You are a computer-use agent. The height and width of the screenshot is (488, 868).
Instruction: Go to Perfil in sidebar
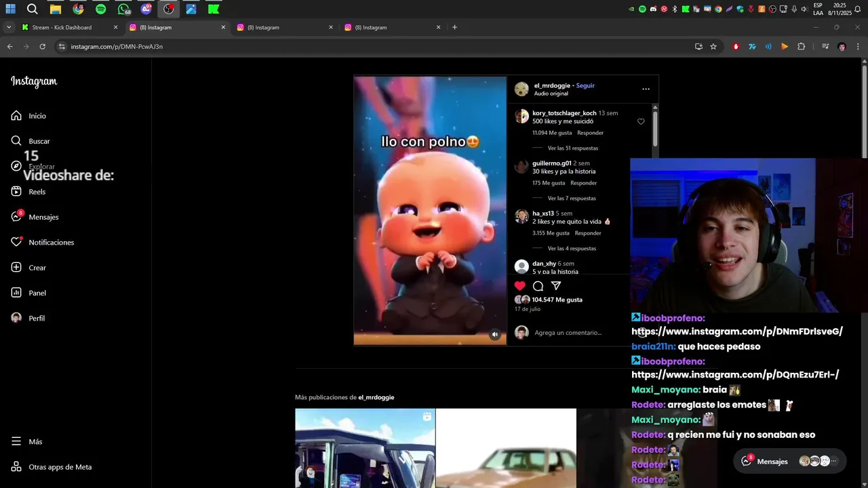pyautogui.click(x=28, y=318)
